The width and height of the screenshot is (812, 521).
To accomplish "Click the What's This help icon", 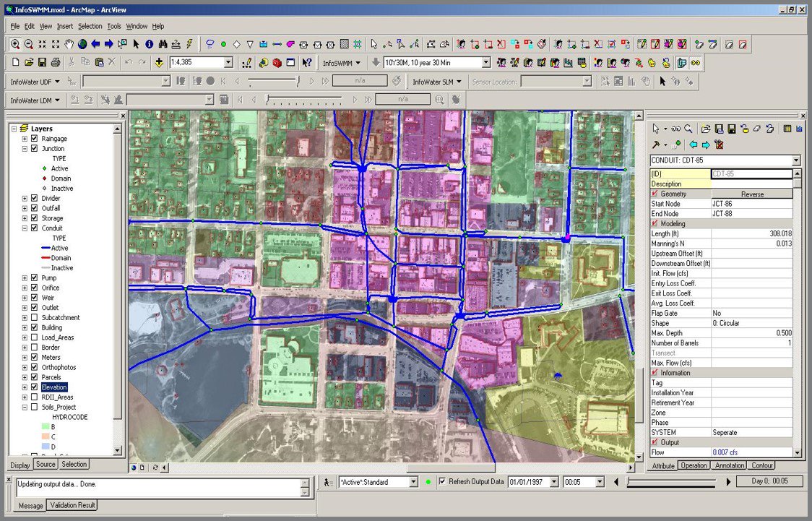I will (307, 63).
